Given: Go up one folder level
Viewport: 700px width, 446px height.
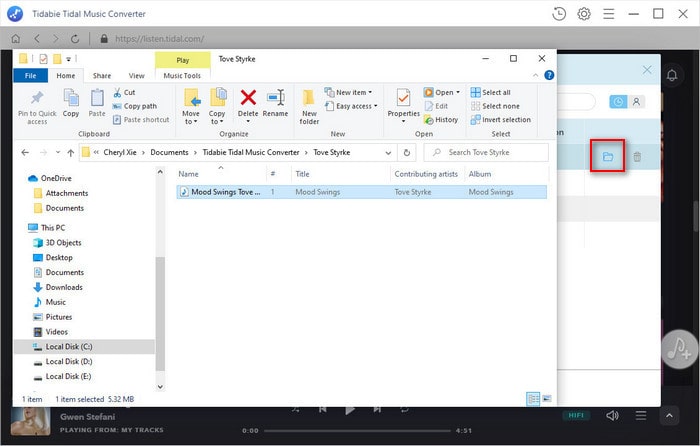Looking at the screenshot, I should [x=71, y=153].
